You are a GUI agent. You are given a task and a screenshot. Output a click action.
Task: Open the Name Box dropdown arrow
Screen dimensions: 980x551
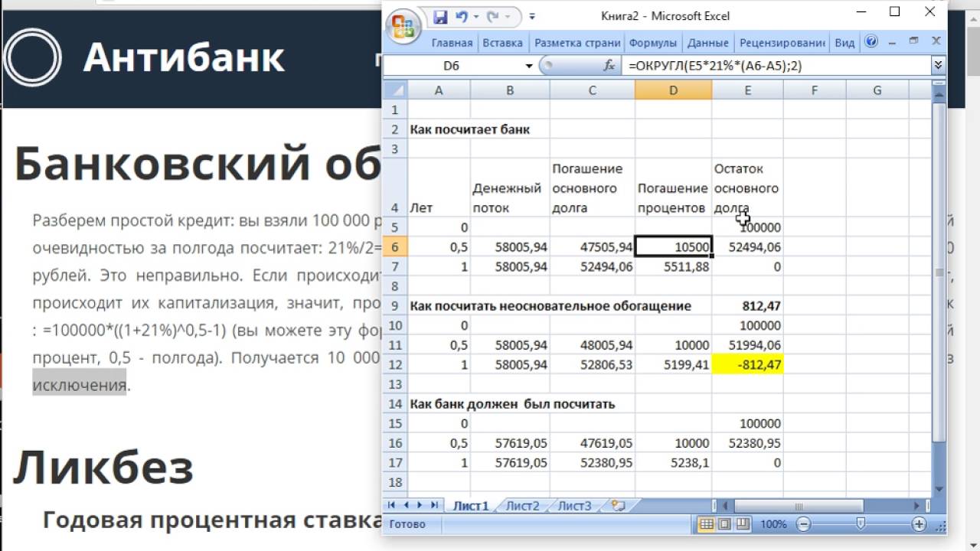(528, 66)
